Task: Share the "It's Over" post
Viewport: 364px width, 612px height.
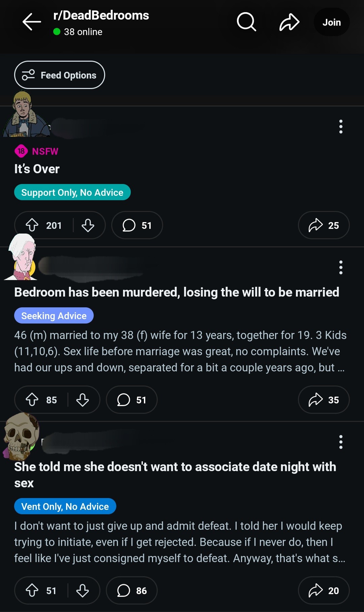Action: pyautogui.click(x=324, y=225)
